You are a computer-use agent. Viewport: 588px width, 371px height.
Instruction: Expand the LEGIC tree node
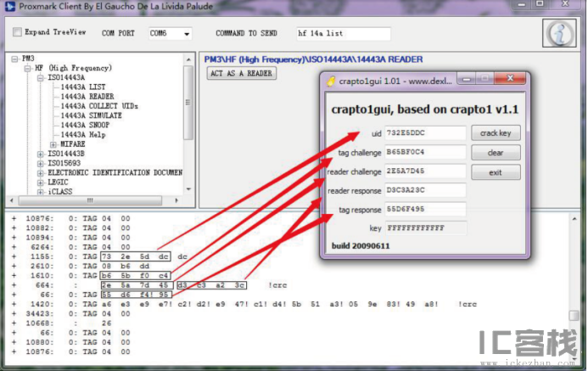click(41, 183)
